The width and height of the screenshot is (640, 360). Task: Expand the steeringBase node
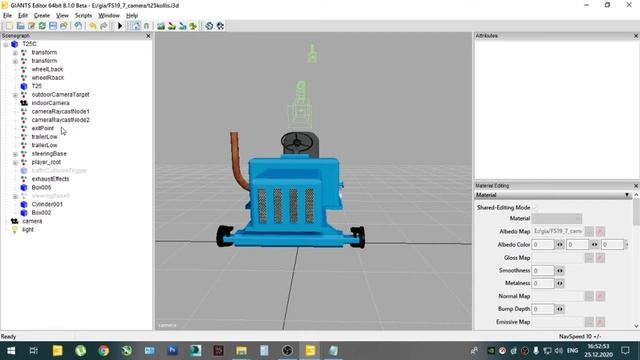[x=15, y=154]
